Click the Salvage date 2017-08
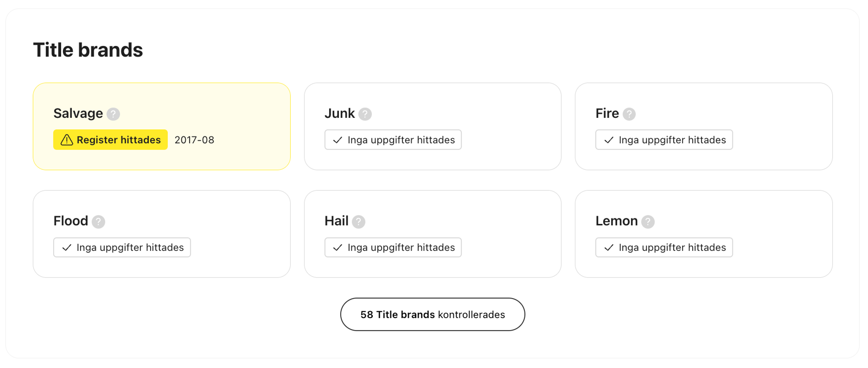 point(194,140)
